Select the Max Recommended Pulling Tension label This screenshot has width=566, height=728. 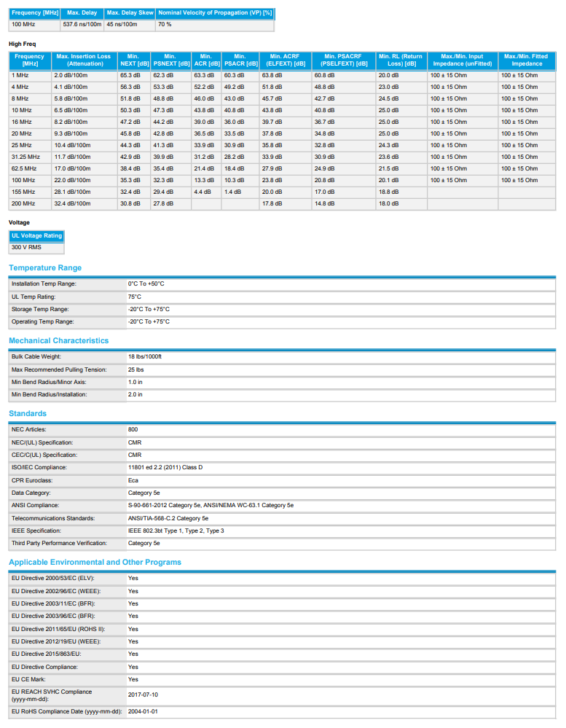(x=58, y=369)
